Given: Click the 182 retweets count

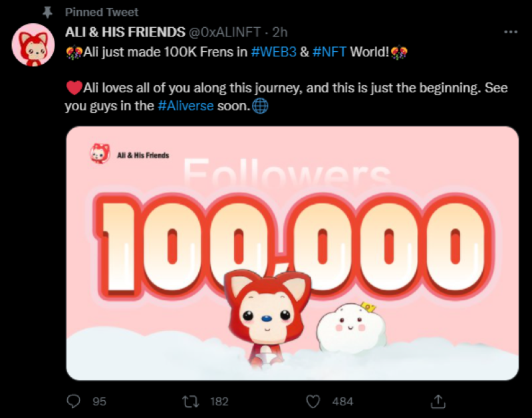Looking at the screenshot, I should point(219,402).
